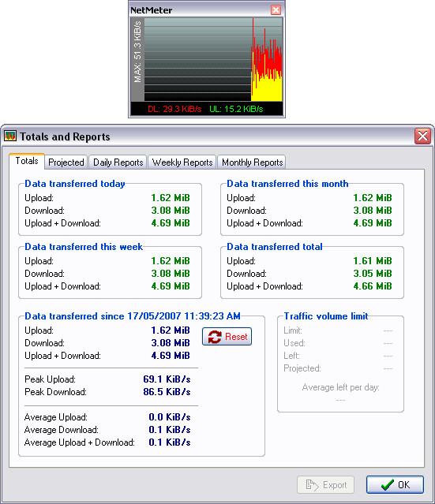The height and width of the screenshot is (504, 435).
Task: Click the Data transferred today heading
Action: (x=75, y=184)
